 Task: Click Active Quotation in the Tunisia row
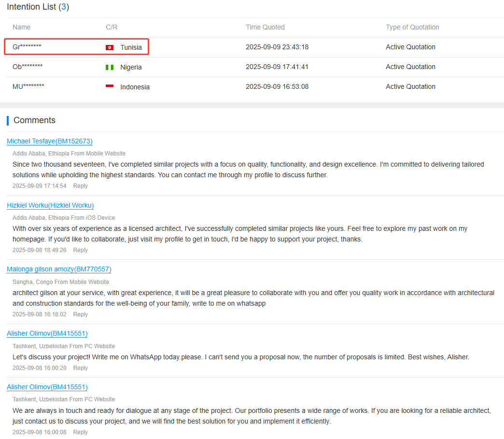[410, 47]
